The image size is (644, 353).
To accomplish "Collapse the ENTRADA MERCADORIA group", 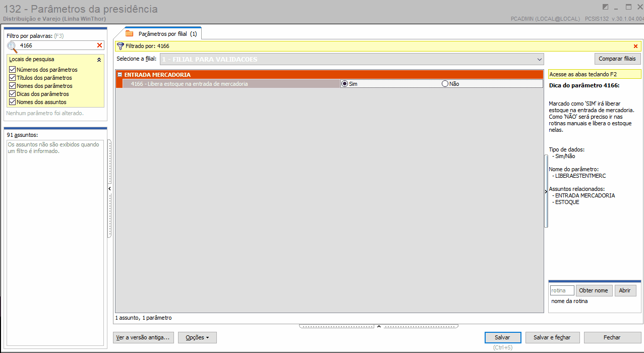I will click(x=120, y=75).
